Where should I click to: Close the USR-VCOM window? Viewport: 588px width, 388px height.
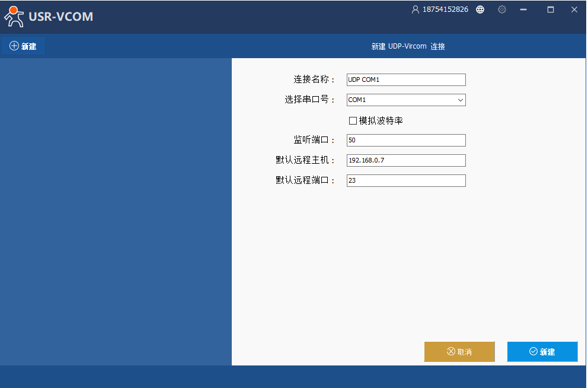tap(574, 9)
